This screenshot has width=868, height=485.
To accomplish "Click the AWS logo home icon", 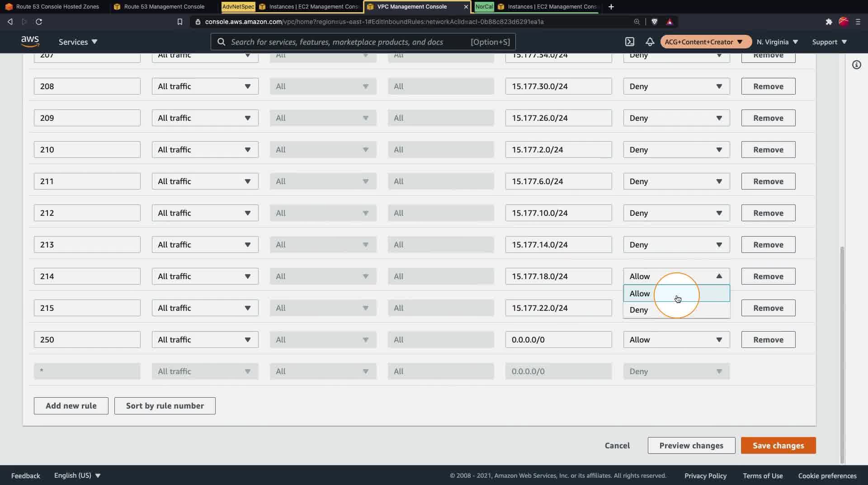I will click(30, 41).
